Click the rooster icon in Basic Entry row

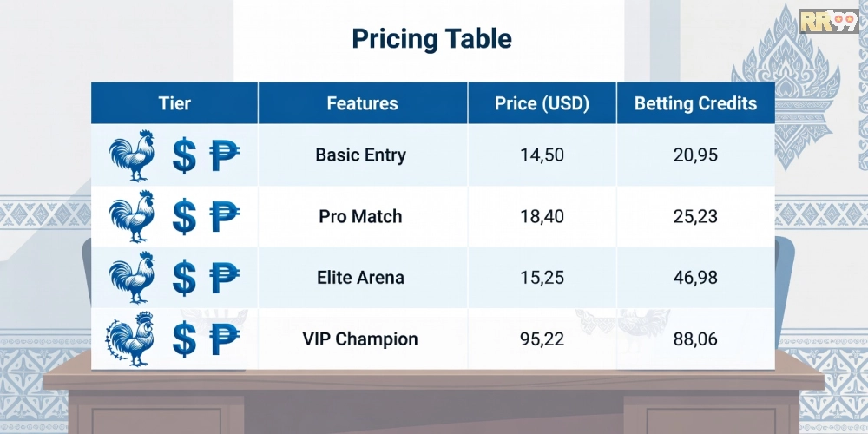tap(132, 155)
